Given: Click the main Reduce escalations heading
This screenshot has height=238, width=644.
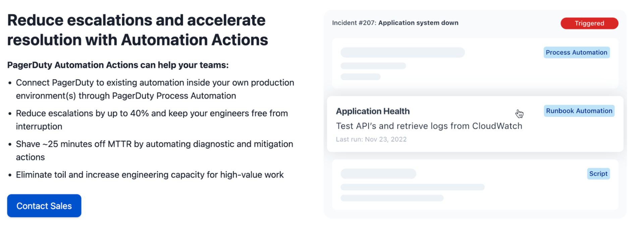Looking at the screenshot, I should click(x=138, y=30).
